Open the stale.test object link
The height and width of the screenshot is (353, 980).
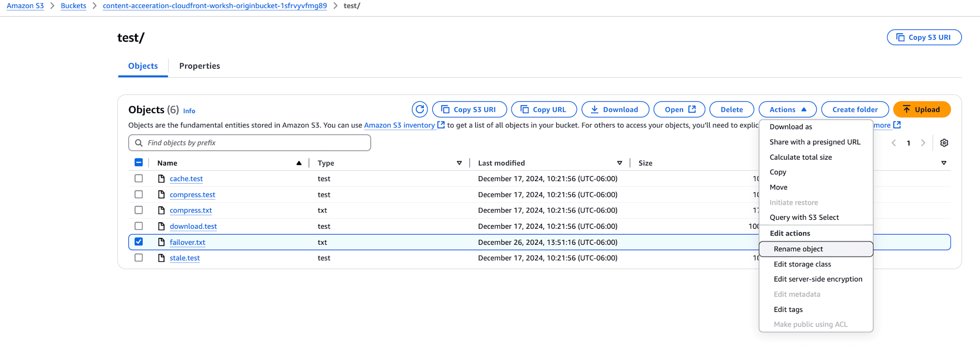click(x=185, y=258)
